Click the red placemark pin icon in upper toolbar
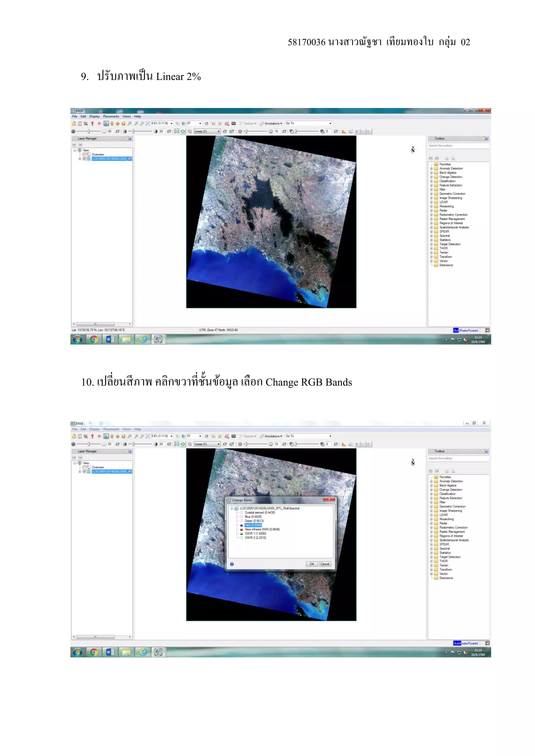The image size is (535, 756). click(92, 123)
